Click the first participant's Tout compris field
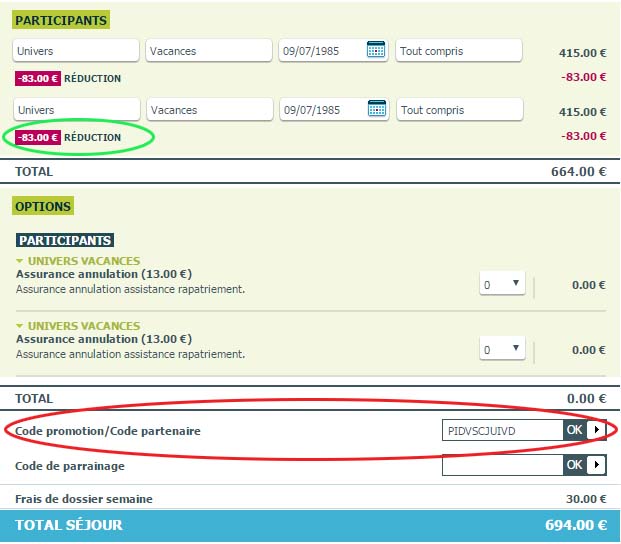The width and height of the screenshot is (621, 544). [459, 51]
